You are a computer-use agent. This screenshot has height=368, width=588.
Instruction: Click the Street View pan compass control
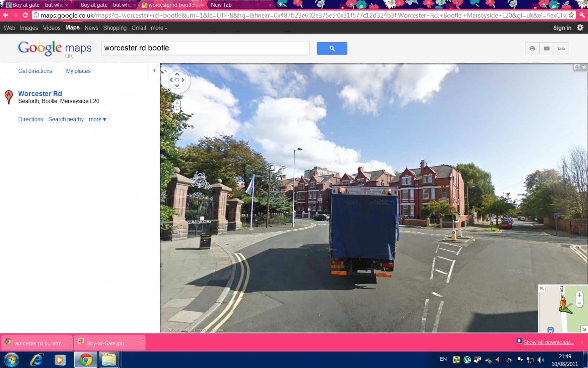(177, 80)
